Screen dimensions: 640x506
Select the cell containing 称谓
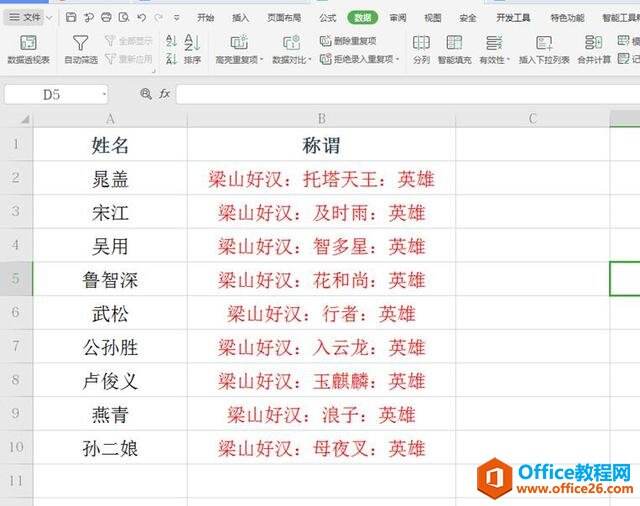(321, 144)
